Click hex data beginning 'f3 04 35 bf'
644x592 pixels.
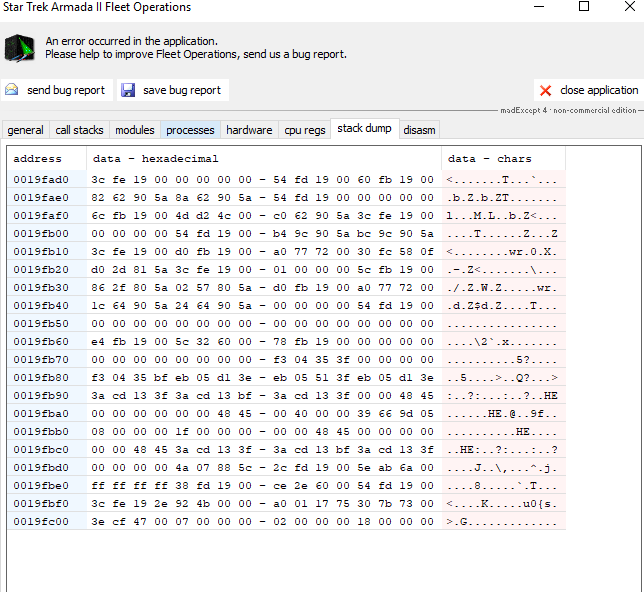point(262,378)
